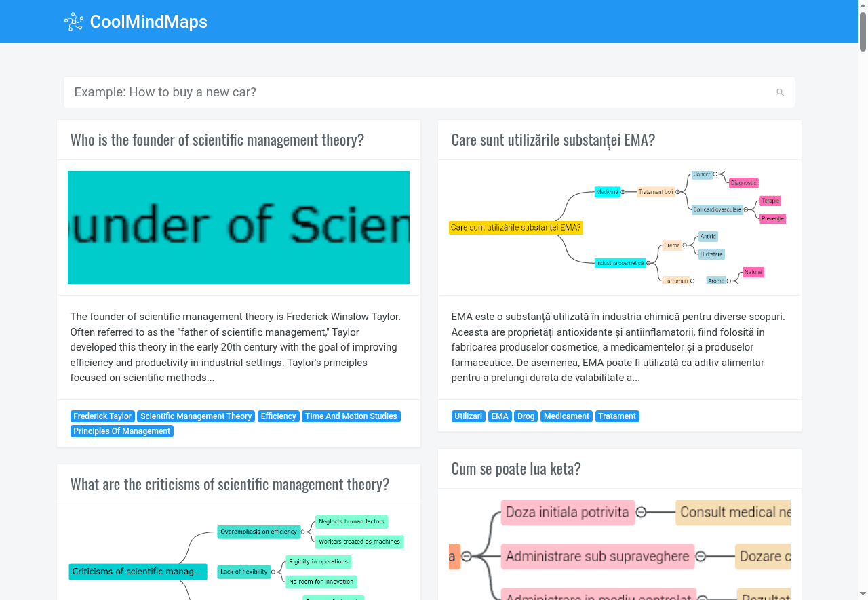Click the collapse circle on the Cancer node
868x600 pixels.
pyautogui.click(x=715, y=174)
